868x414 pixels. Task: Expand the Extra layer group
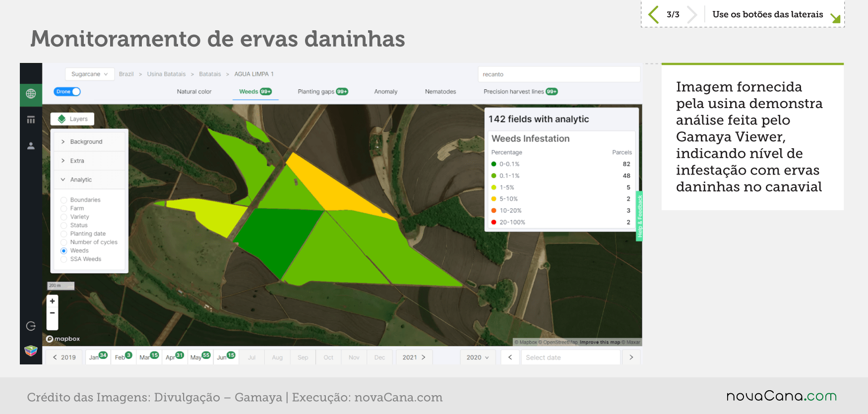(x=89, y=161)
